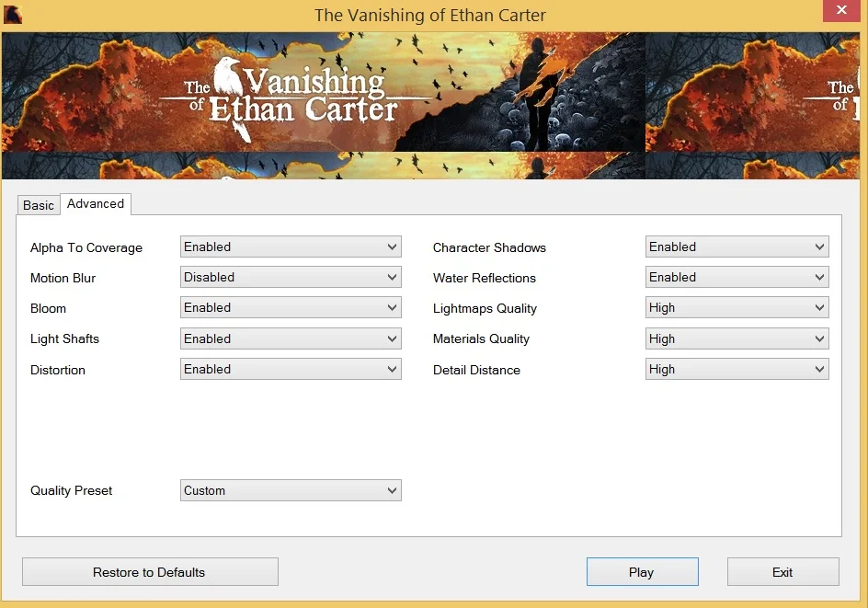
Task: Change the Distortion setting dropdown
Action: pyautogui.click(x=291, y=370)
